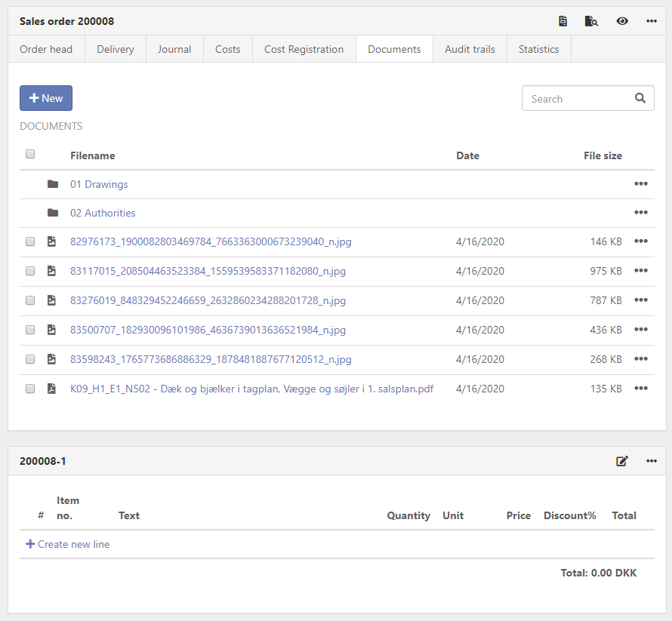Click image file icon for 83117015 jpg

coord(52,271)
